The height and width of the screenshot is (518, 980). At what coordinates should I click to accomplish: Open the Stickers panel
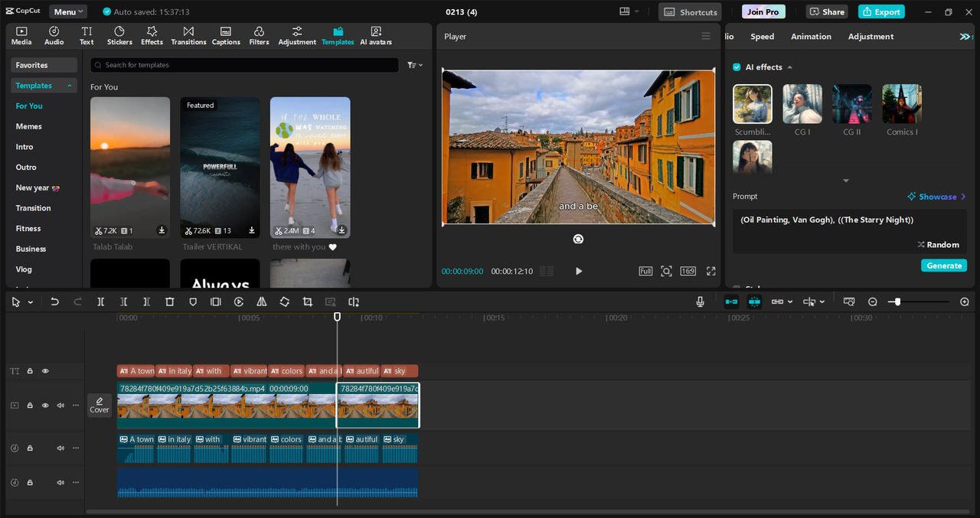coord(119,36)
